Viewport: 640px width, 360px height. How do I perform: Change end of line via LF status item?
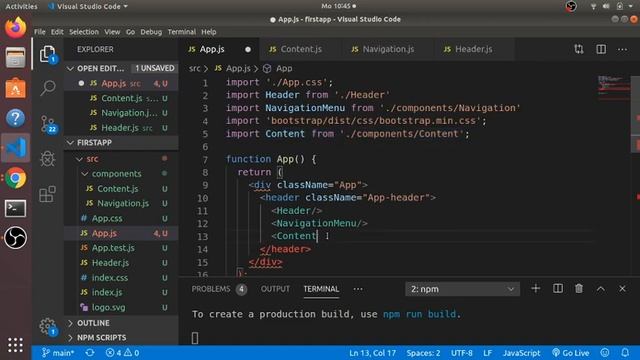[x=487, y=353]
